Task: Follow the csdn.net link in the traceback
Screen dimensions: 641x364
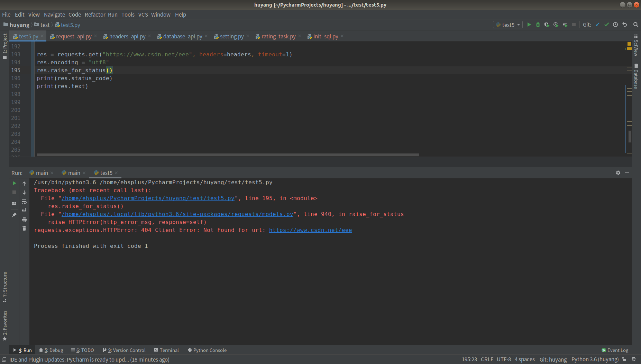Action: (310, 230)
